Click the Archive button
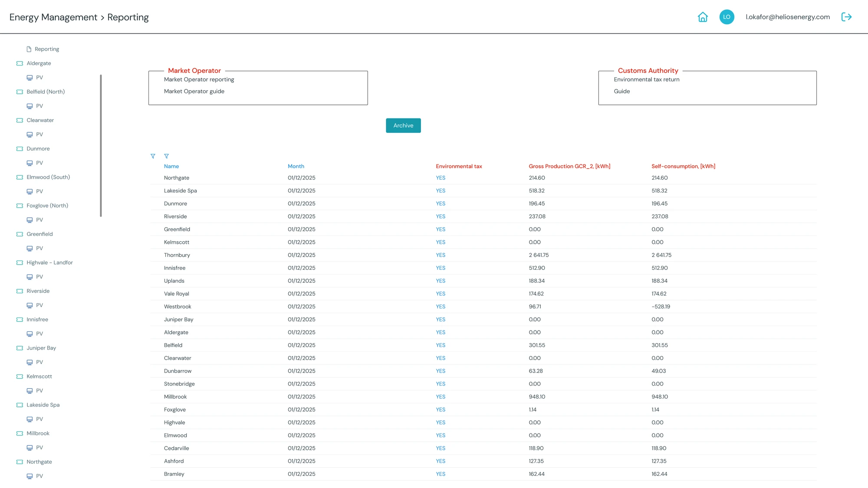This screenshot has width=868, height=488. 403,125
